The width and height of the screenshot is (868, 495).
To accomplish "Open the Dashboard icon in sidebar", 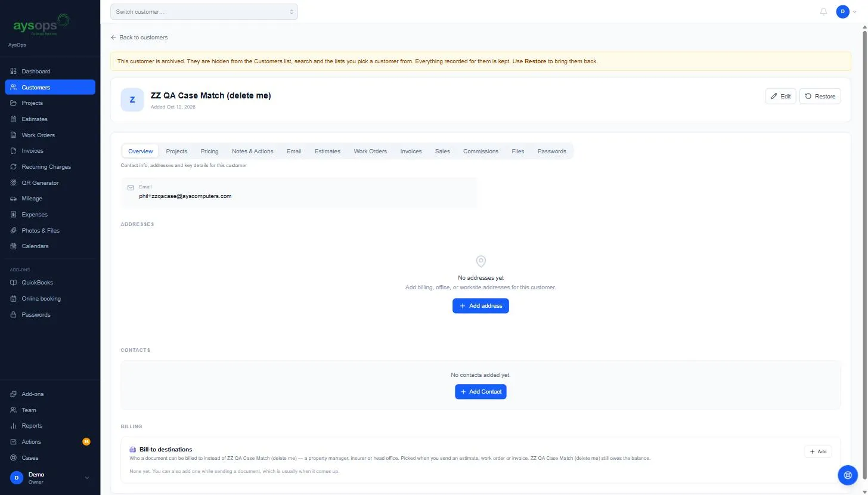I will (x=14, y=72).
